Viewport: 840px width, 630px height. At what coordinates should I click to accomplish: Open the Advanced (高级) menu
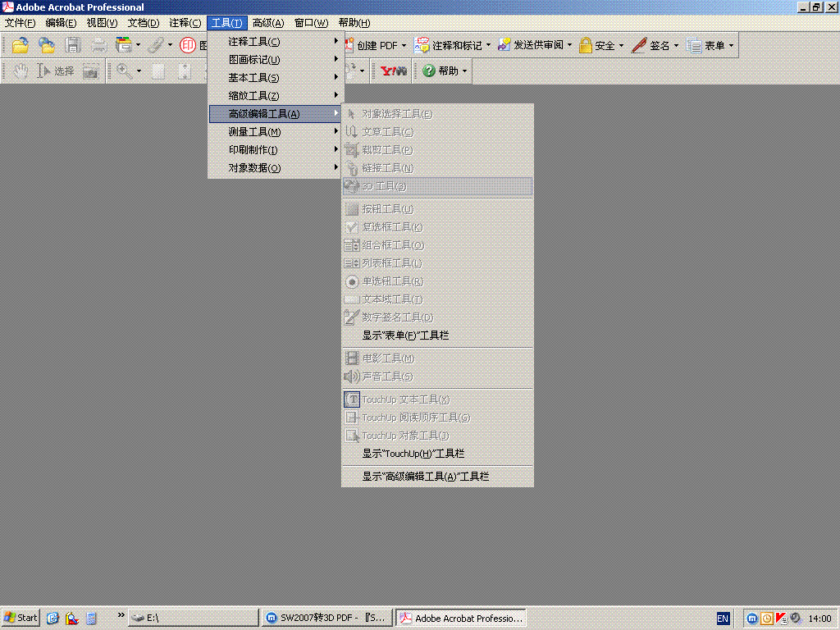tap(268, 22)
